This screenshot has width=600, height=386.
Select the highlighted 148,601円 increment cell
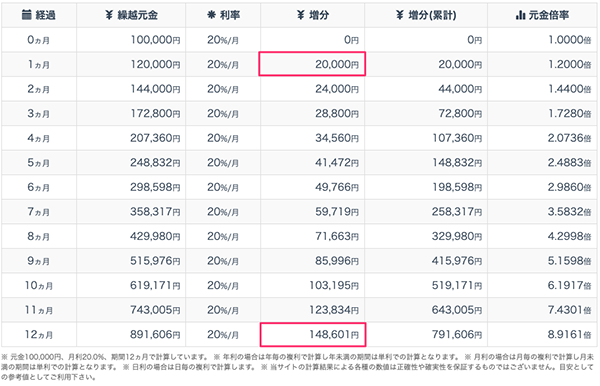[x=313, y=335]
